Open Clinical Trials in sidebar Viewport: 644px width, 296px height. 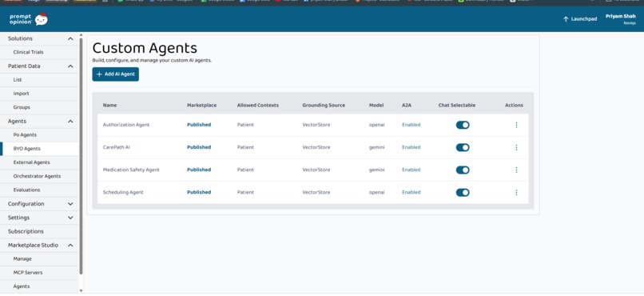tap(28, 52)
